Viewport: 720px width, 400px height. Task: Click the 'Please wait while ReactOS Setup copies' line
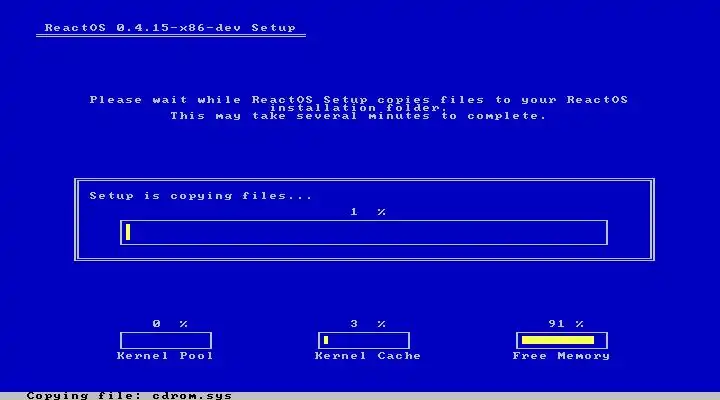(x=359, y=100)
